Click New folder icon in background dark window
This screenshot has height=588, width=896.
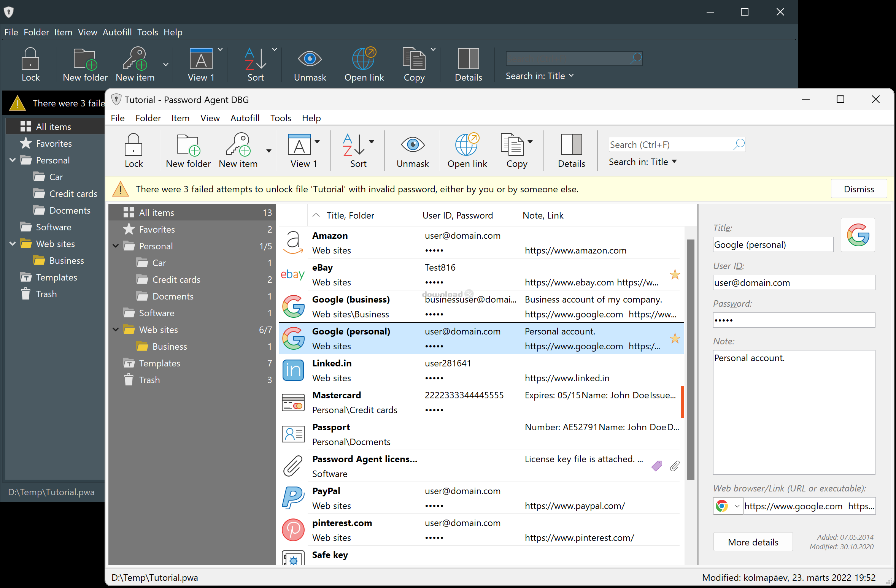[85, 59]
